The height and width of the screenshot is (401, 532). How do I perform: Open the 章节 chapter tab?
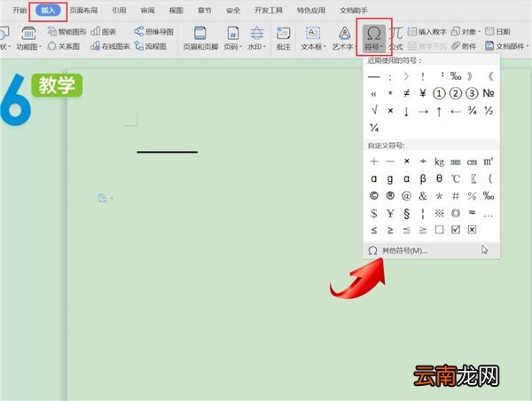pyautogui.click(x=205, y=10)
